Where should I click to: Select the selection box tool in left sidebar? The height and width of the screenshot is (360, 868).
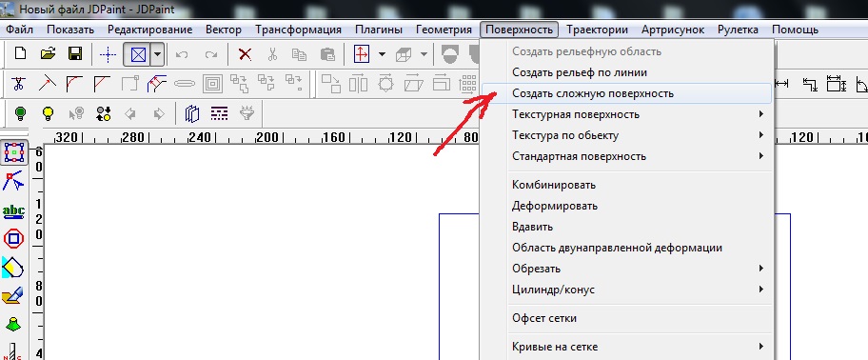pyautogui.click(x=14, y=152)
